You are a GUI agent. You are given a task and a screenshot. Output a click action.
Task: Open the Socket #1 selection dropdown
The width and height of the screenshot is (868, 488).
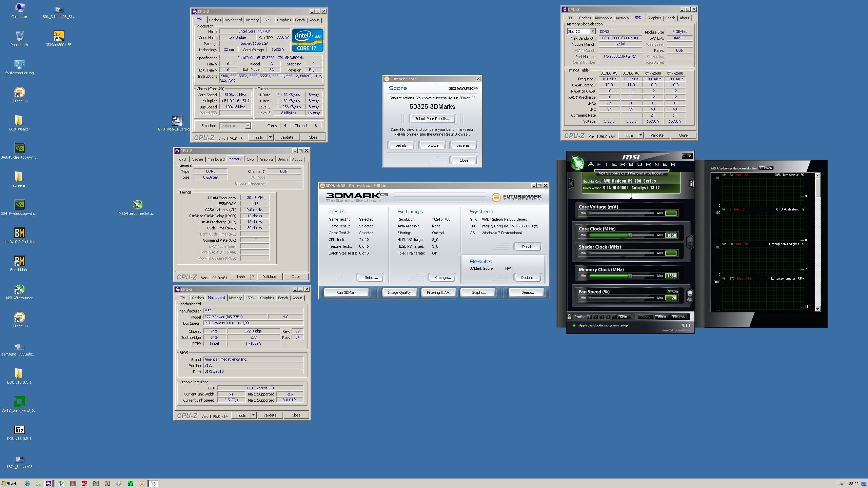(x=248, y=126)
